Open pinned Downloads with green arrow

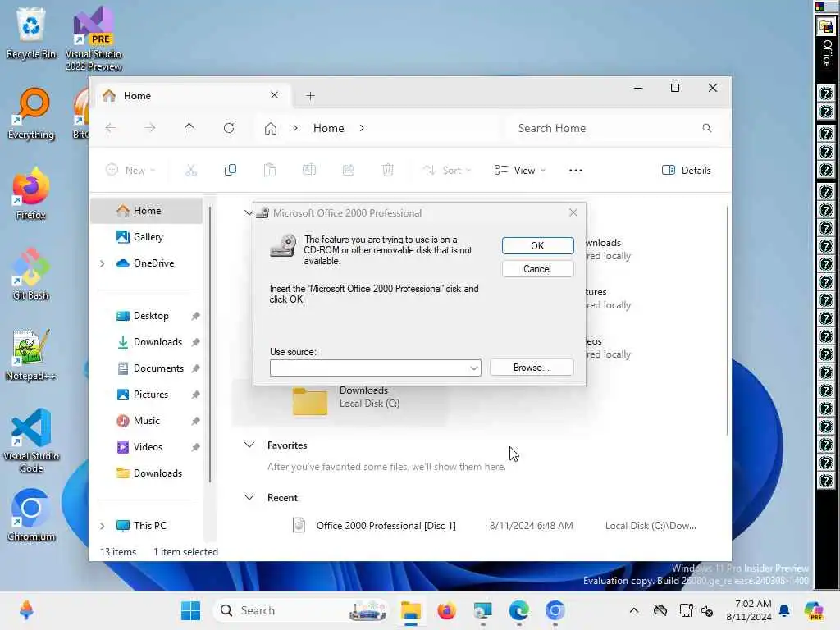pyautogui.click(x=150, y=342)
